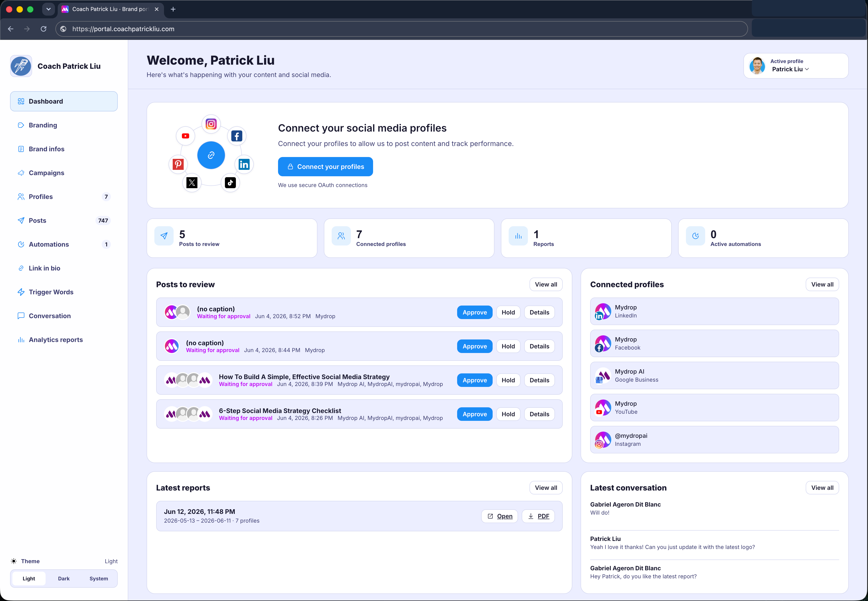The width and height of the screenshot is (868, 601).
Task: Click the central blue link icon
Action: coord(211,155)
